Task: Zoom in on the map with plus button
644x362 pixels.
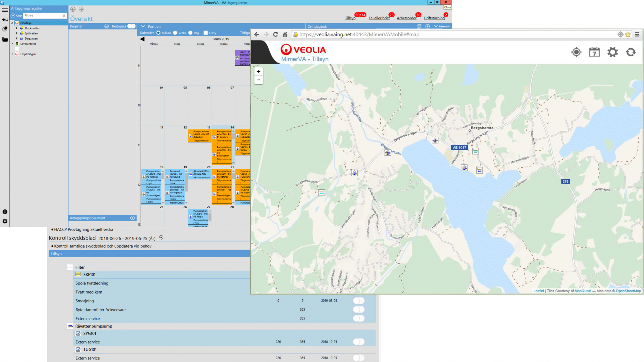Action: pyautogui.click(x=259, y=72)
